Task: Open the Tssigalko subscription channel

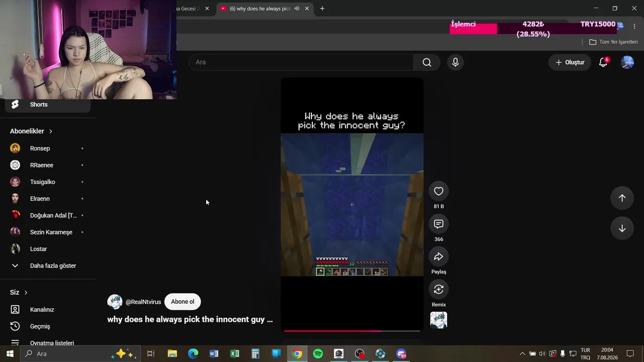Action: (48, 182)
